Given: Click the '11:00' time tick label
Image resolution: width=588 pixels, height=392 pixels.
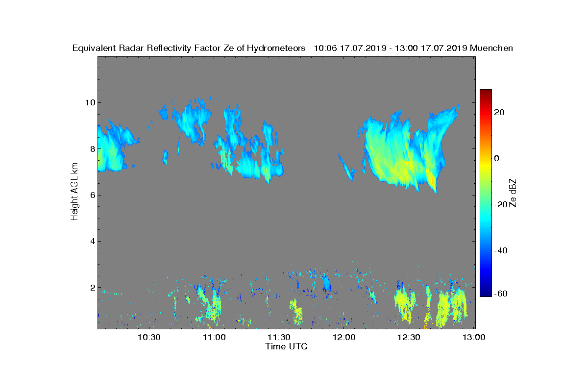Looking at the screenshot, I should [x=214, y=337].
